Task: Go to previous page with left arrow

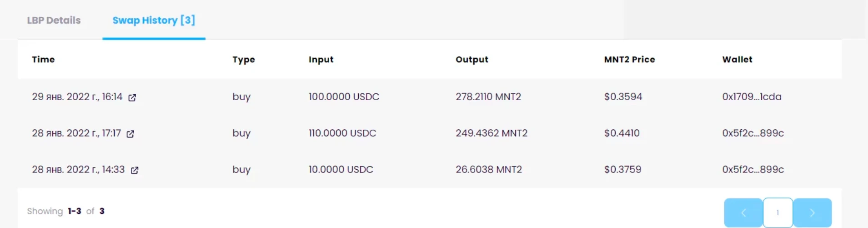Action: tap(743, 213)
